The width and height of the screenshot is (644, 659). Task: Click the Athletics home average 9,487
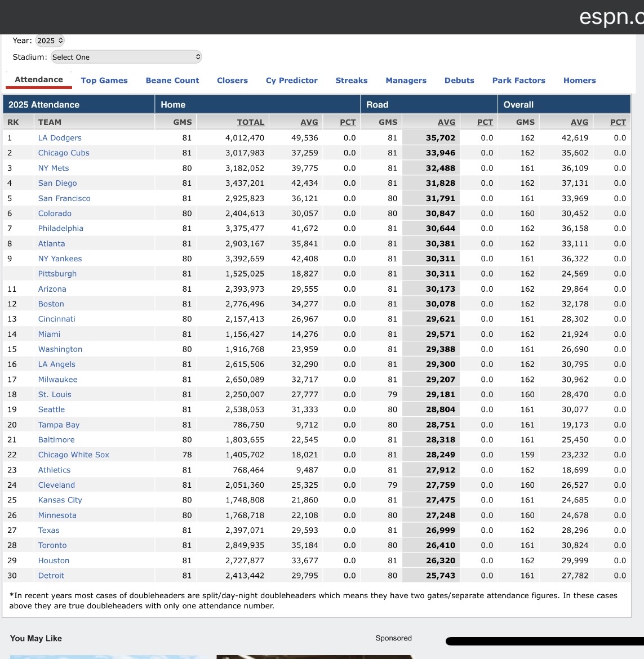coord(307,470)
